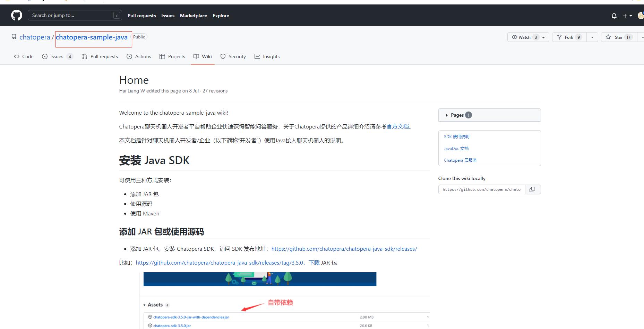This screenshot has width=644, height=329.
Task: Click the Fork icon on the Fork button
Action: pyautogui.click(x=560, y=37)
